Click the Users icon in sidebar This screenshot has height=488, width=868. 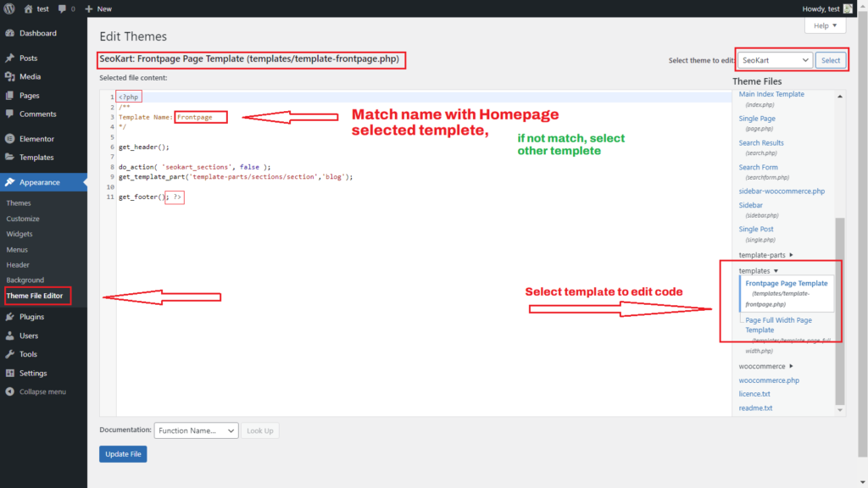point(10,335)
